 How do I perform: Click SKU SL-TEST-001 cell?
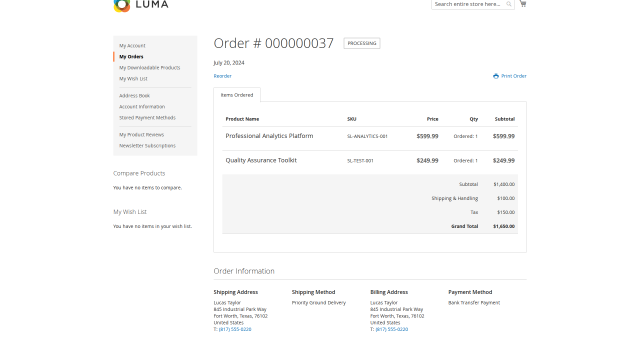[360, 161]
